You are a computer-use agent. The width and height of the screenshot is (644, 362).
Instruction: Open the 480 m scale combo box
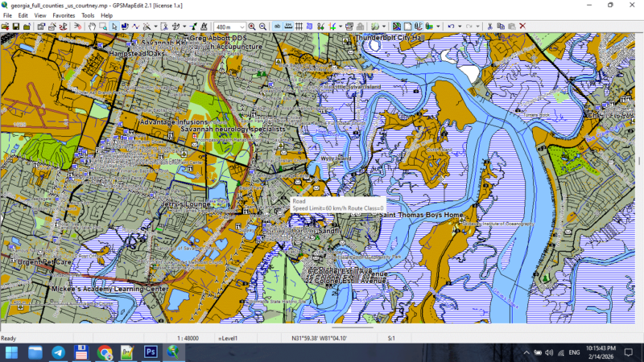(x=229, y=27)
